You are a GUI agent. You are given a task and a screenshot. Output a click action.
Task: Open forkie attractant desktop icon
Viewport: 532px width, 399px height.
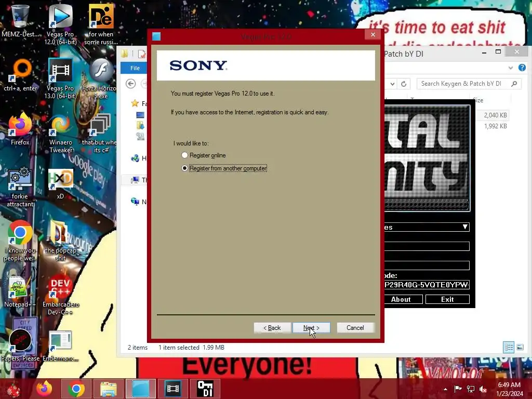20,187
